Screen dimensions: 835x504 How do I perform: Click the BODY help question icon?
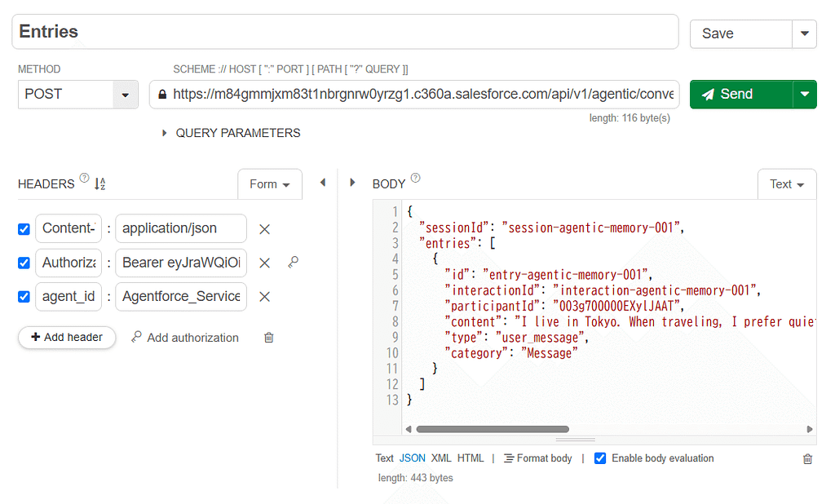coord(415,178)
